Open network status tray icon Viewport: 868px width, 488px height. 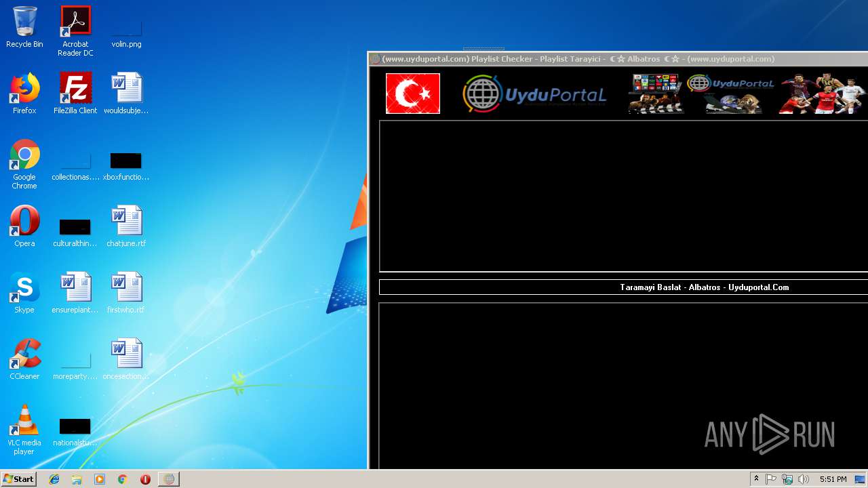coord(787,479)
